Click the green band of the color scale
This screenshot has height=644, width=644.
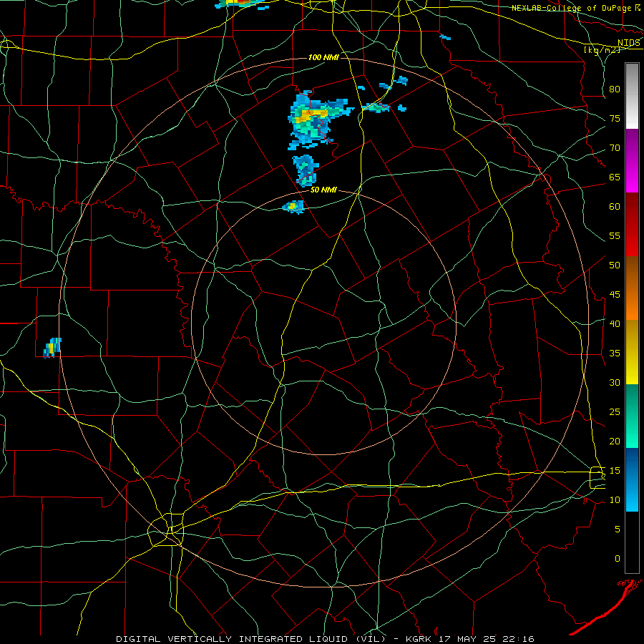tap(632, 416)
